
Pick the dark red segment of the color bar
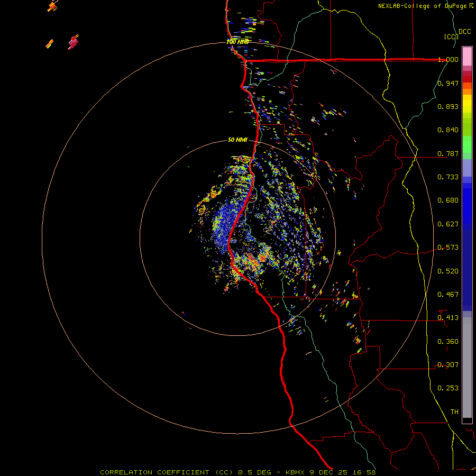(x=467, y=76)
